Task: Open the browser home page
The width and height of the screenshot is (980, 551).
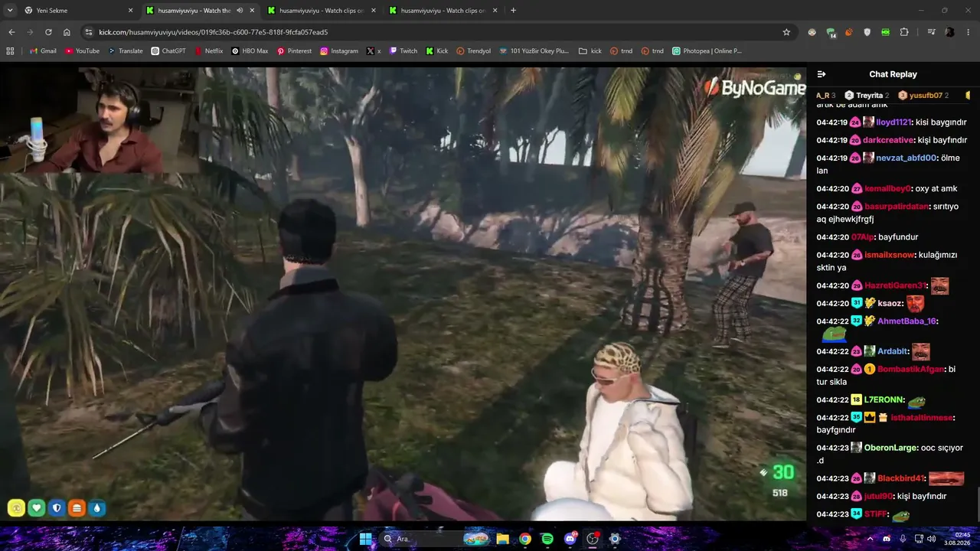Action: coord(67,32)
